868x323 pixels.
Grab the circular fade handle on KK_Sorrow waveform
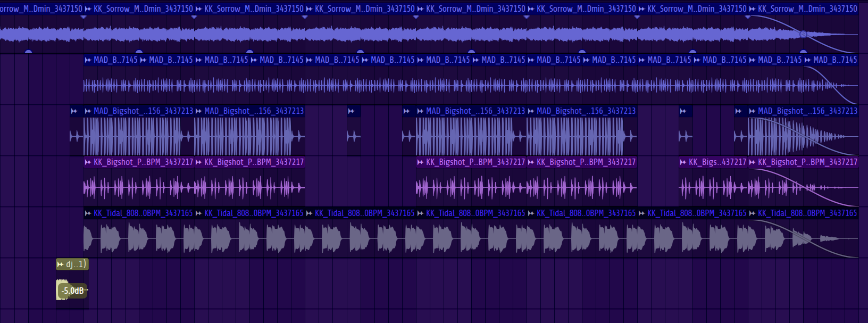pos(803,34)
